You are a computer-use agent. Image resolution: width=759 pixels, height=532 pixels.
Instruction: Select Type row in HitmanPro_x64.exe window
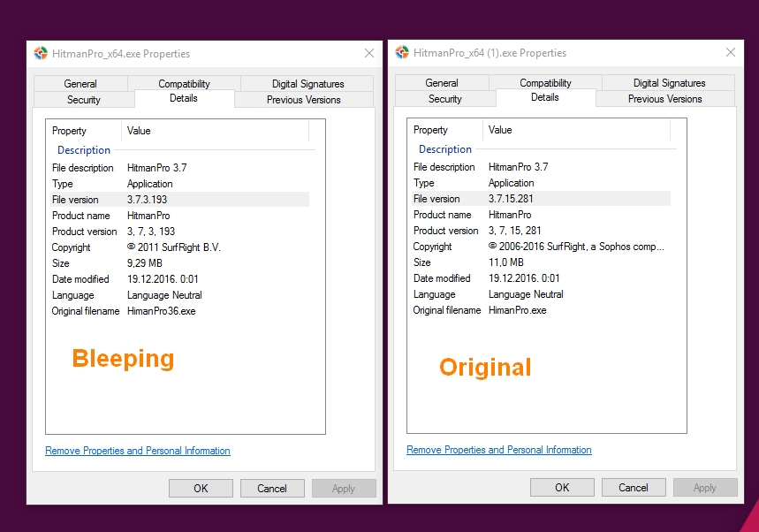tap(180, 184)
